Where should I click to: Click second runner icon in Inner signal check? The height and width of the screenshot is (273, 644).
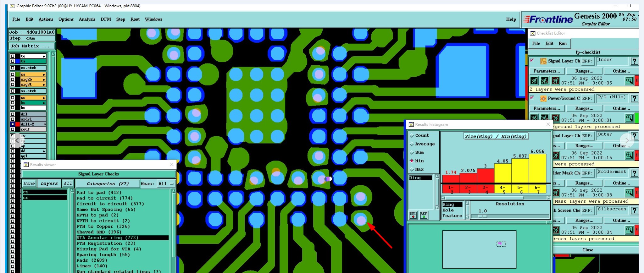coord(545,81)
